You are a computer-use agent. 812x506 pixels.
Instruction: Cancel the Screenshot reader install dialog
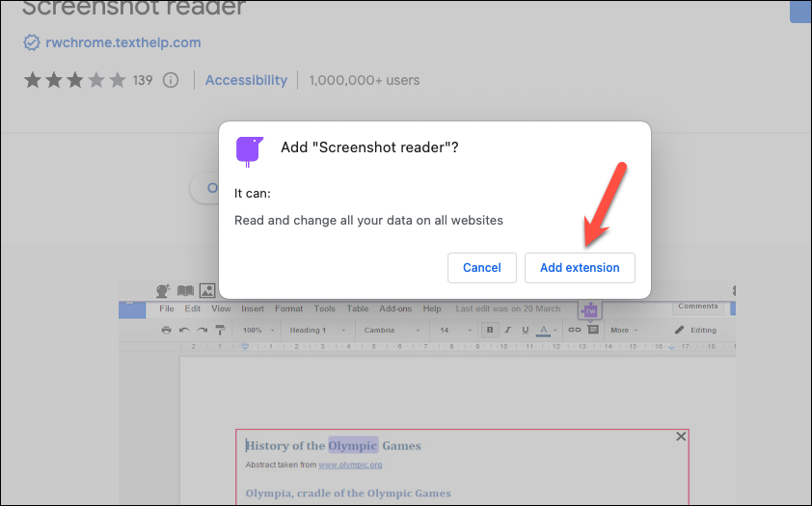pyautogui.click(x=481, y=268)
